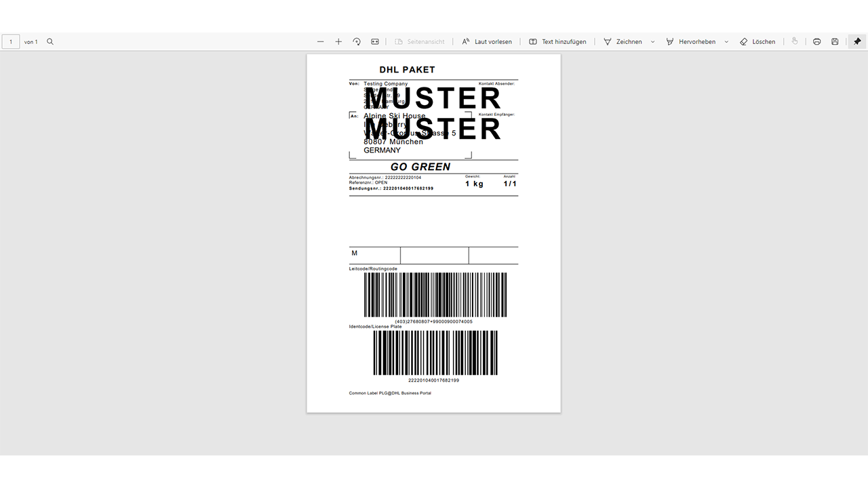Activate the fit-to-width view icon
Viewport: 868px width, 488px height.
coord(374,41)
